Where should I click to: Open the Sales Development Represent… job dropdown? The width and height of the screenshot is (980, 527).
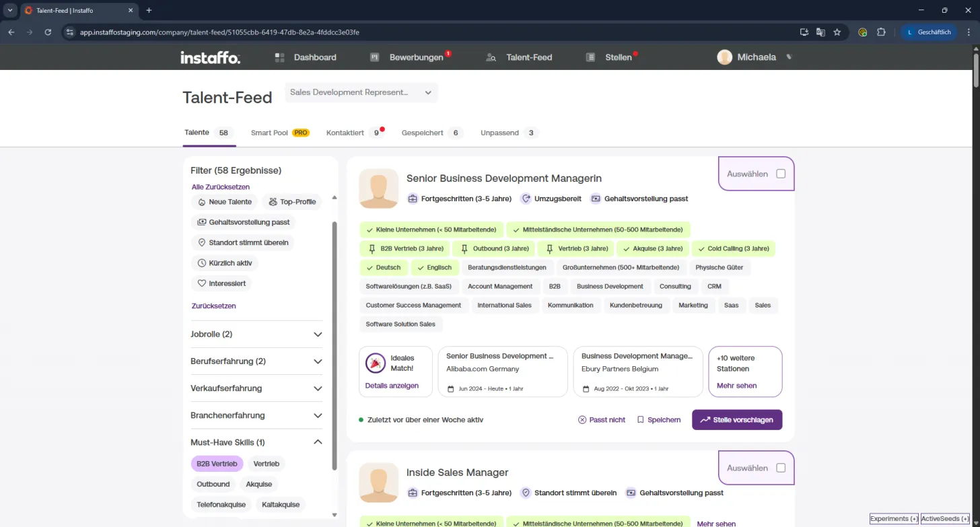point(361,92)
